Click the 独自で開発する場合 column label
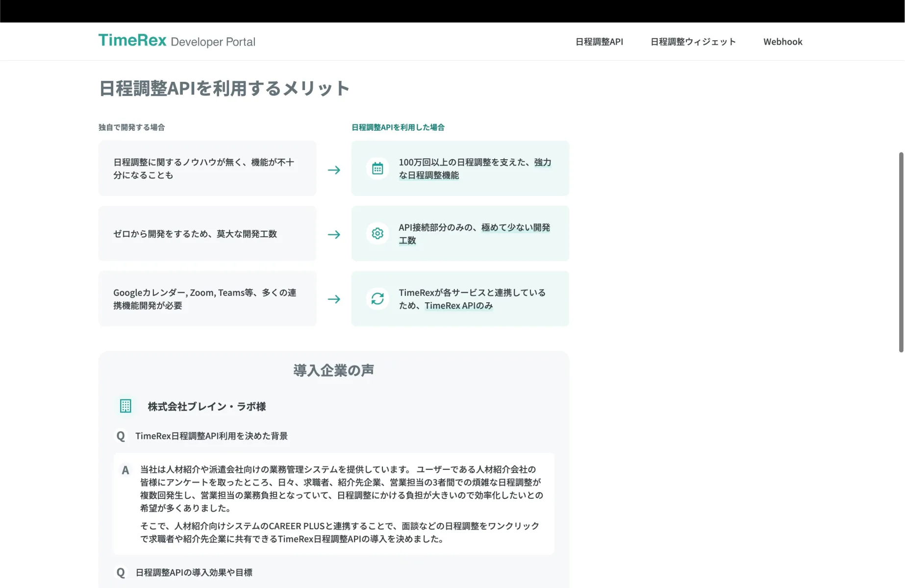905x588 pixels. pos(131,127)
